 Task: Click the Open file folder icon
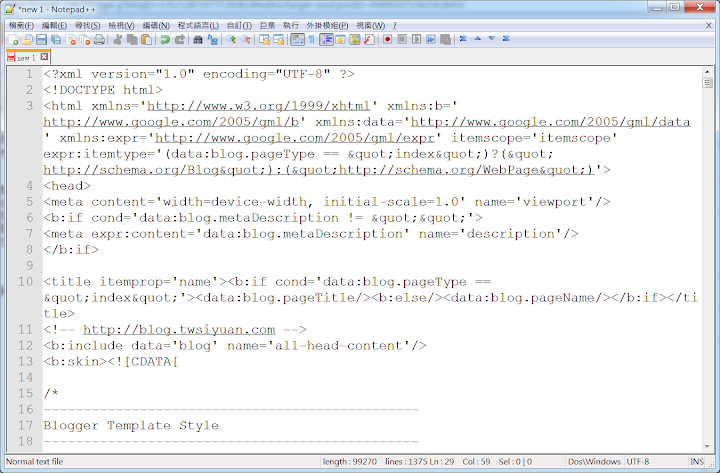[x=27, y=39]
